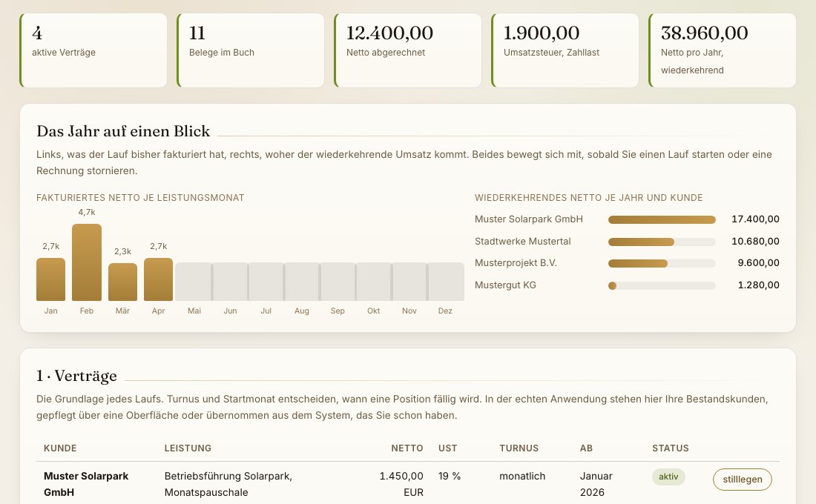The height and width of the screenshot is (504, 816).
Task: Click the "1 · Verträge" section heading
Action: point(76,376)
